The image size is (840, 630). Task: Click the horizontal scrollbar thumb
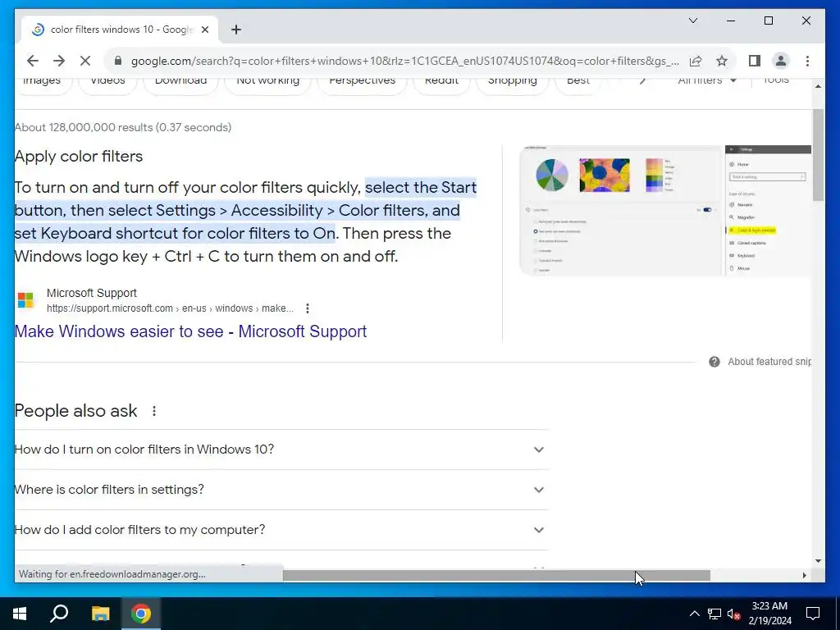(496, 575)
